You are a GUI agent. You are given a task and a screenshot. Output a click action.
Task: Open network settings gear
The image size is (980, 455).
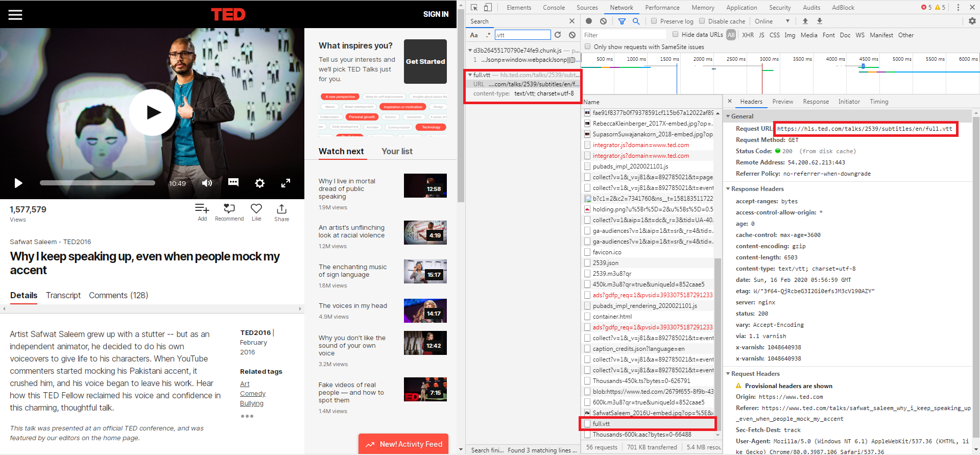pyautogui.click(x=972, y=21)
